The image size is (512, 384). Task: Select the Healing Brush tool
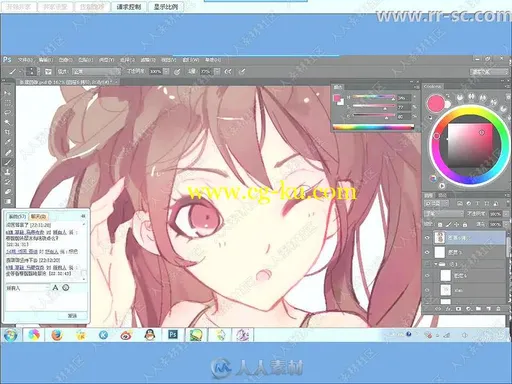click(x=7, y=152)
